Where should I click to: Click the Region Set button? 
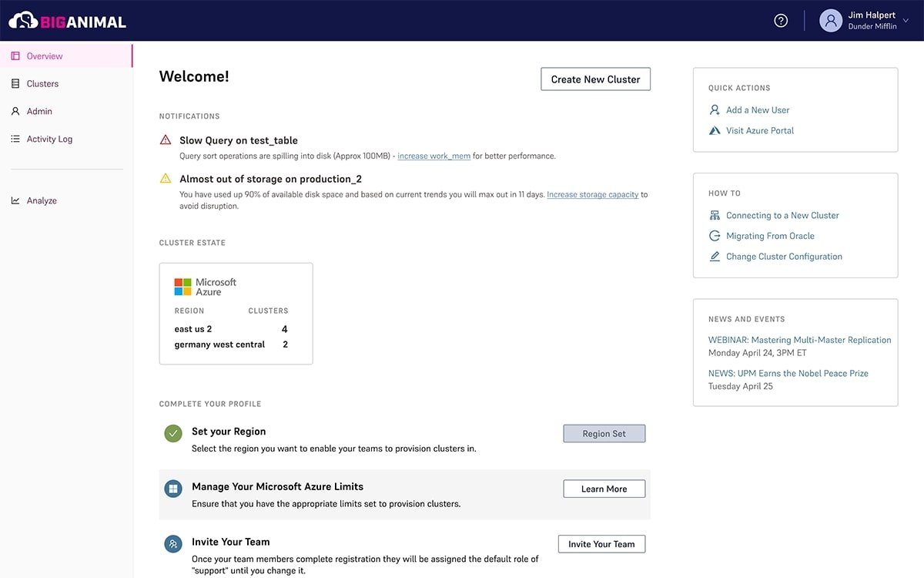pos(604,433)
